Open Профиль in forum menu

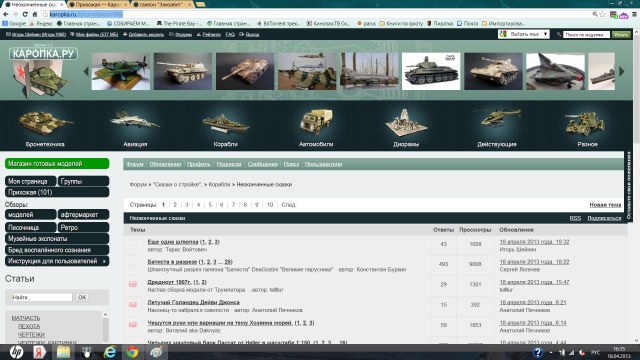[x=199, y=164]
